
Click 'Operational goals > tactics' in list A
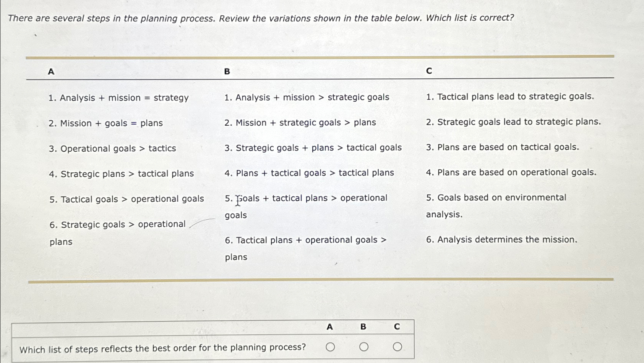pos(112,149)
